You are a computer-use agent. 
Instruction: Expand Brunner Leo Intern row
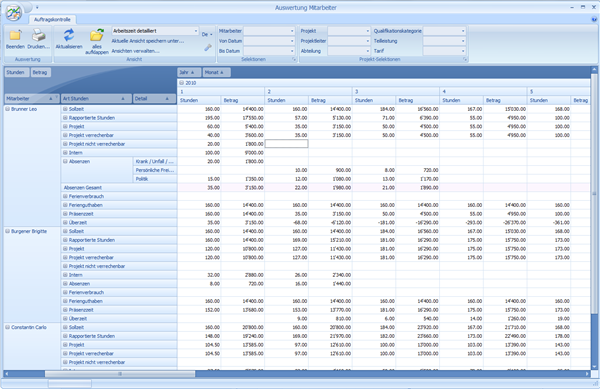point(65,153)
